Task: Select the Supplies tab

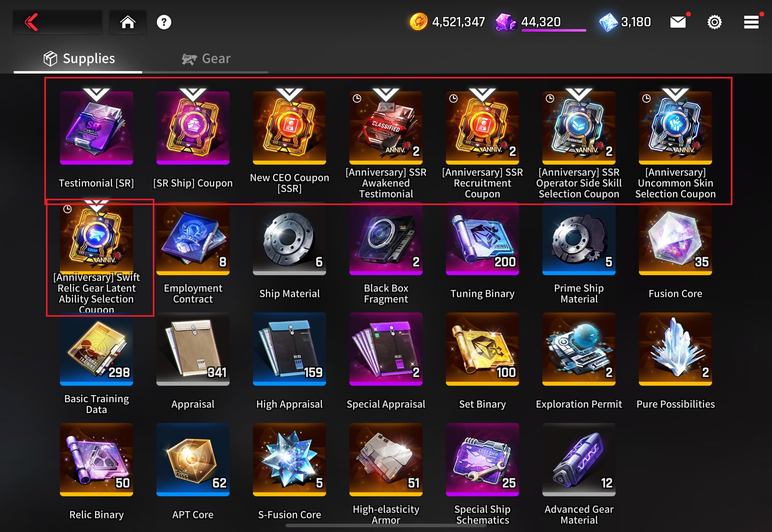Action: click(x=79, y=59)
